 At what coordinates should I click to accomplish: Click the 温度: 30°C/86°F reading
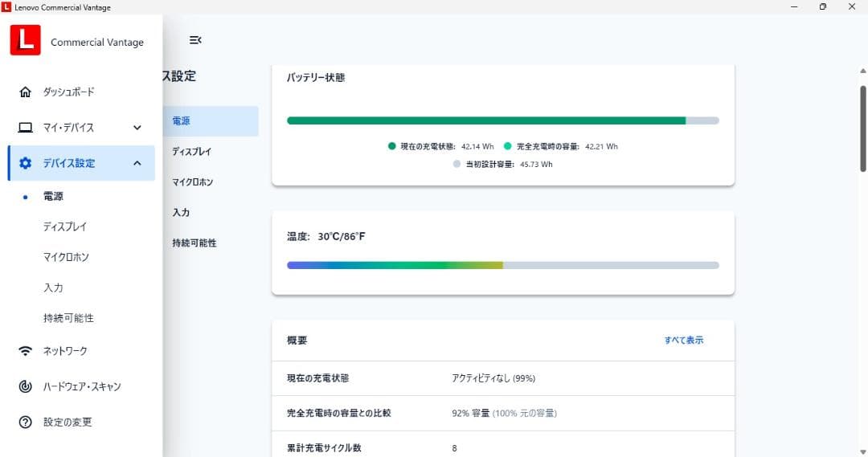pos(326,236)
